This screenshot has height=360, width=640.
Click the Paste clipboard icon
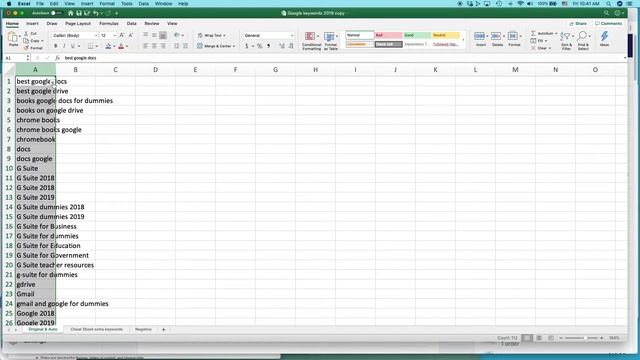(13, 38)
